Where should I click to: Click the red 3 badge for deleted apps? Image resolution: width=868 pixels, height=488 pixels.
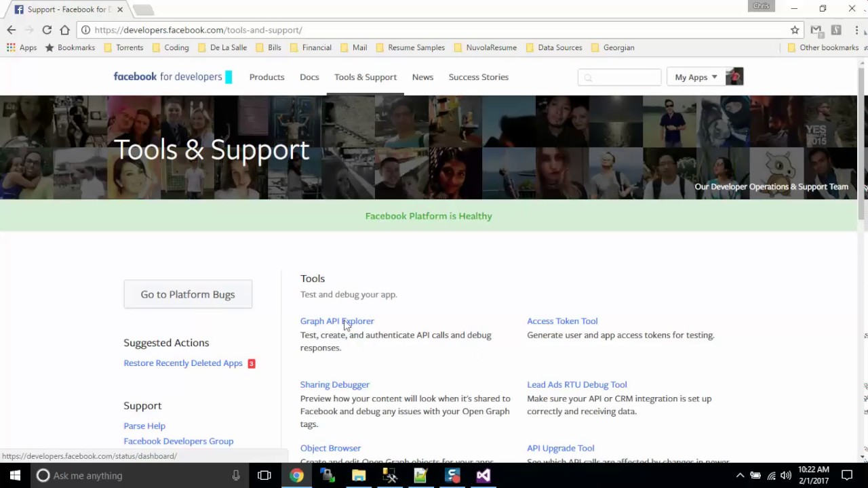[251, 363]
